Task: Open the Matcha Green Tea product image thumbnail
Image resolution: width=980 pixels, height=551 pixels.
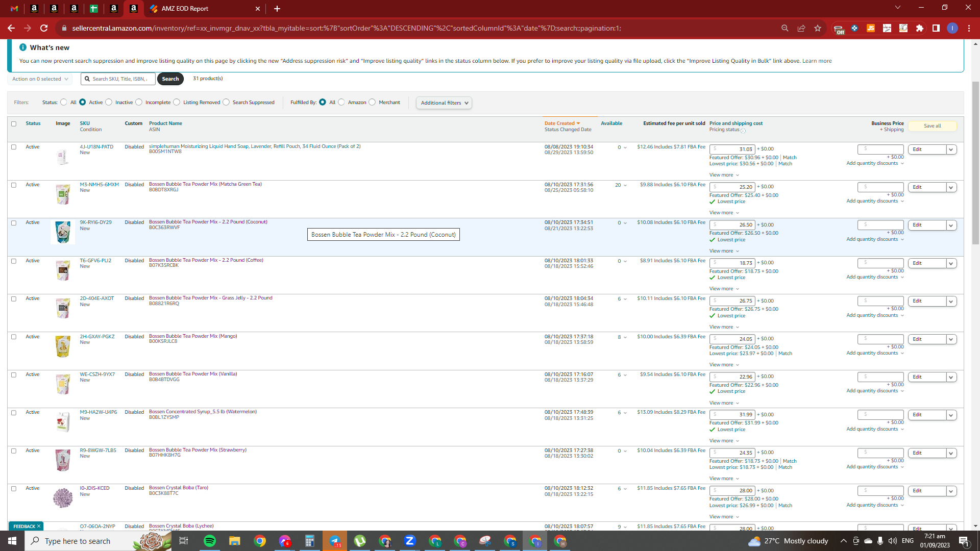Action: point(63,194)
